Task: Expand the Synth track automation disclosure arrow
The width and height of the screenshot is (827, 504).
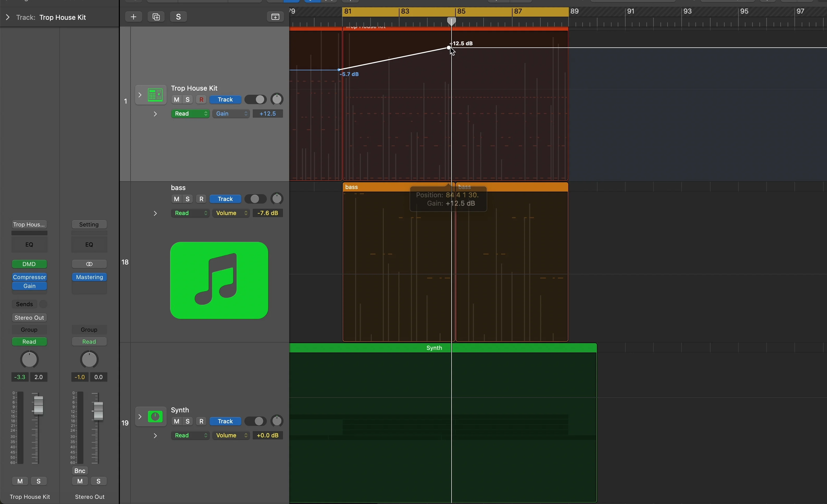Action: (155, 435)
